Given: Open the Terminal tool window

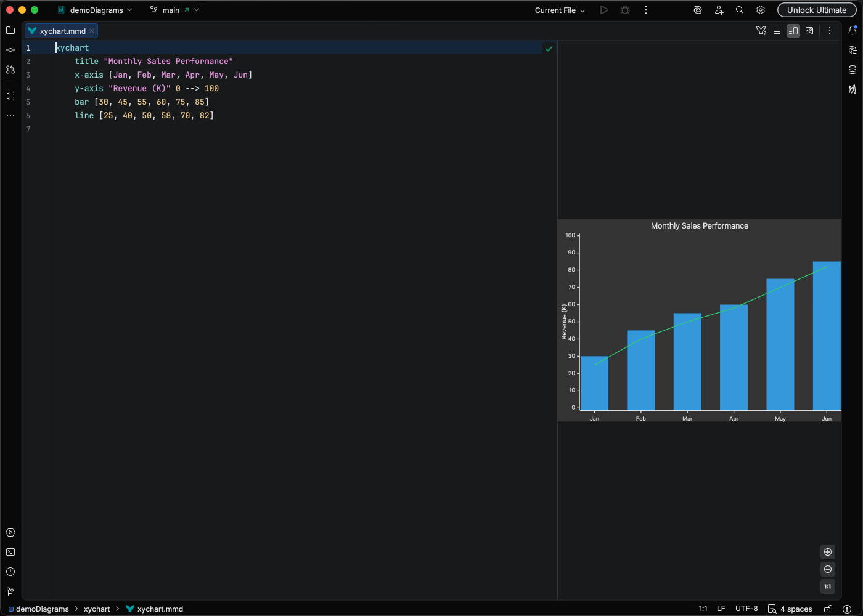Looking at the screenshot, I should [x=10, y=552].
